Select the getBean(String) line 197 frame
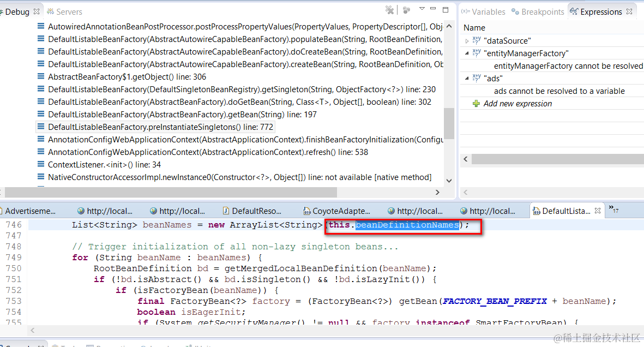 [182, 114]
